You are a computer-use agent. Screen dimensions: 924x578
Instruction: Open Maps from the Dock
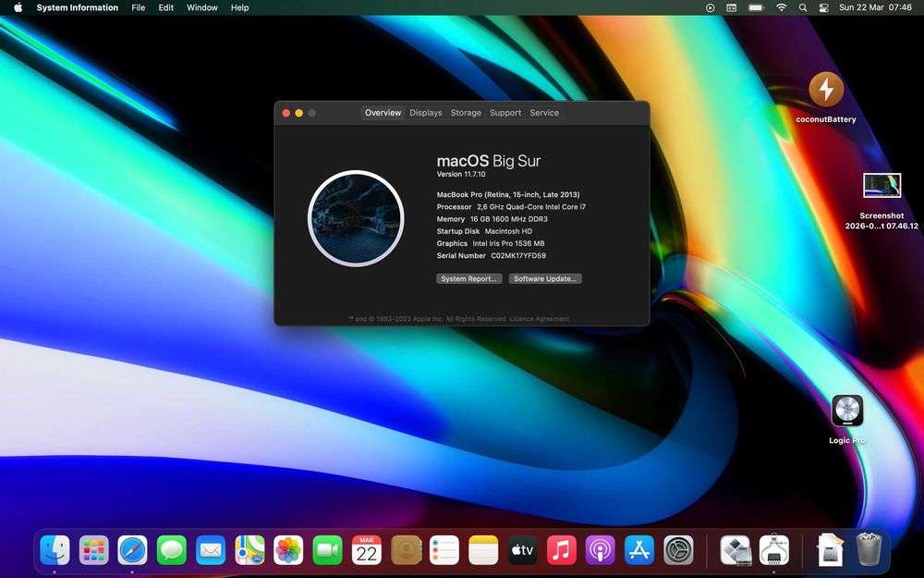(x=249, y=550)
